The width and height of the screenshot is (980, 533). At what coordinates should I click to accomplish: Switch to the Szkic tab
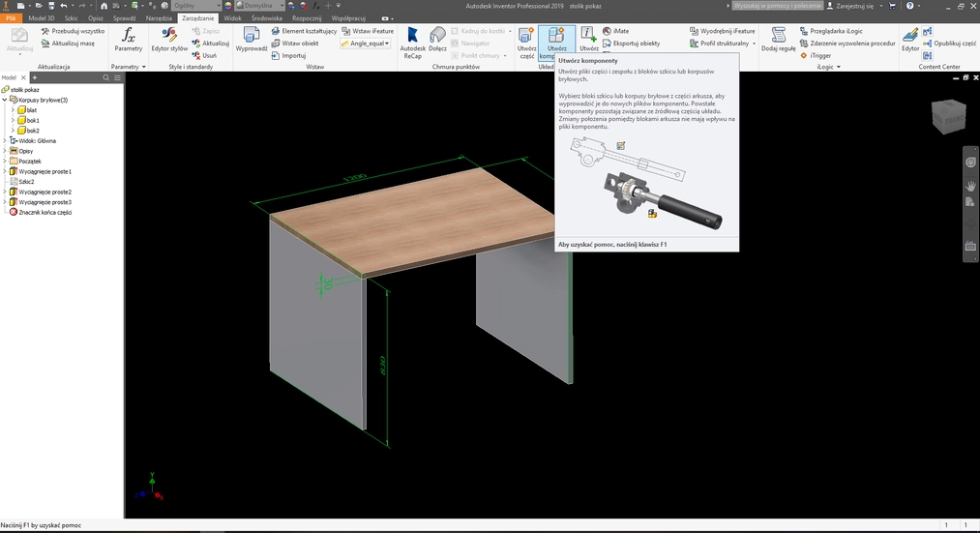[72, 18]
